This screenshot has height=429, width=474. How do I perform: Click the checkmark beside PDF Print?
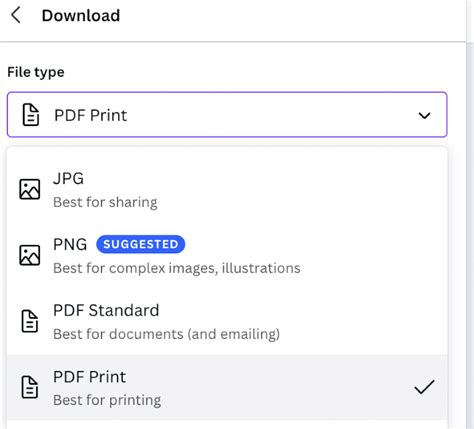[424, 387]
